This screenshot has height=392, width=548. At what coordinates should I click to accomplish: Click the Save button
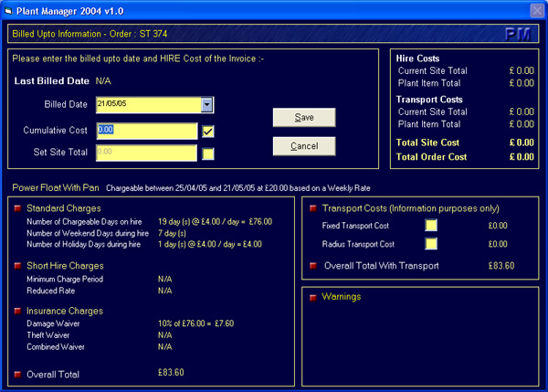pos(304,118)
